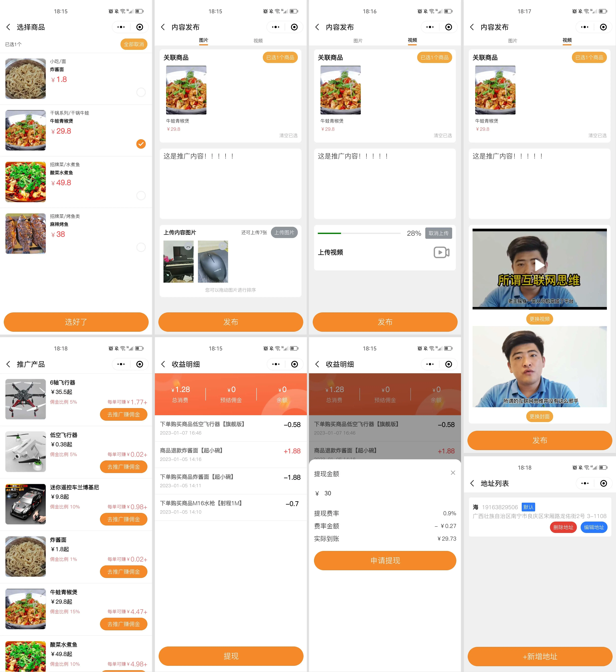The width and height of the screenshot is (616, 672).
Task: Select the 炸酱面 product radio button
Action: coord(141,92)
